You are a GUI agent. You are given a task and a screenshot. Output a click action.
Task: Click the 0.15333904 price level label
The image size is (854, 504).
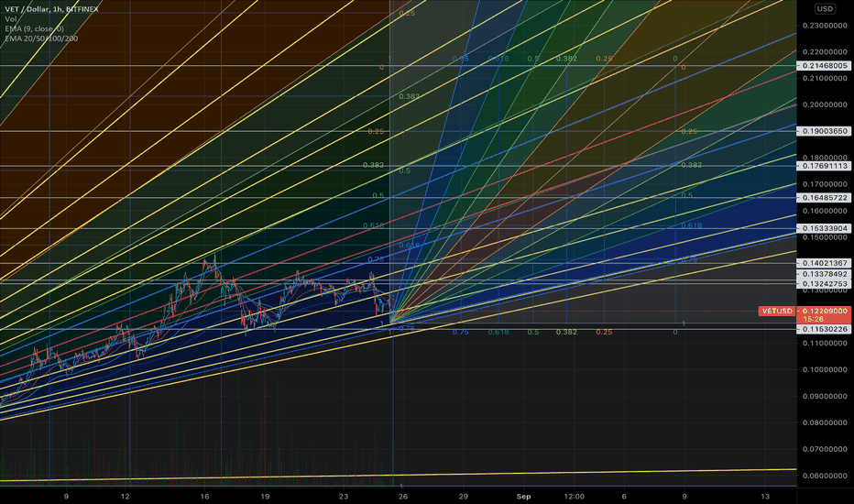tap(825, 228)
